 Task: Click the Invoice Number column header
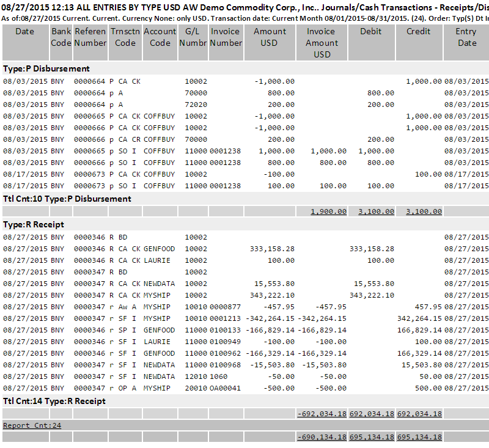(x=226, y=43)
